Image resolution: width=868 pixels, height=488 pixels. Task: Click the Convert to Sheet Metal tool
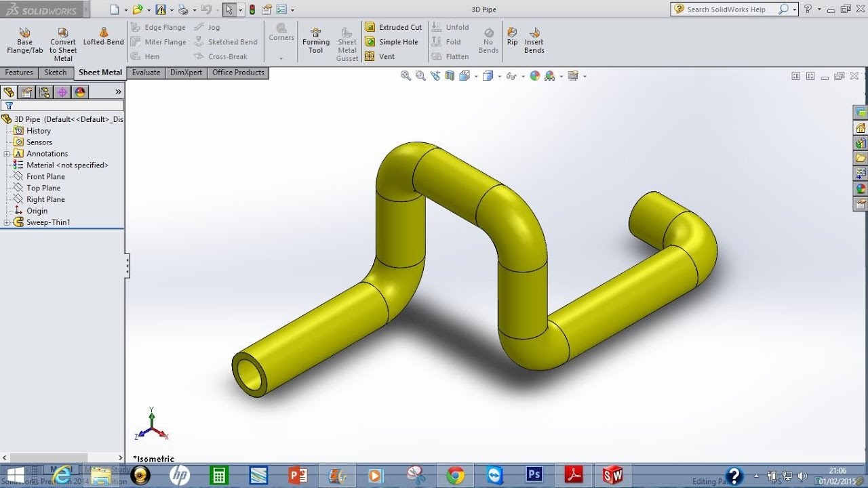(63, 45)
